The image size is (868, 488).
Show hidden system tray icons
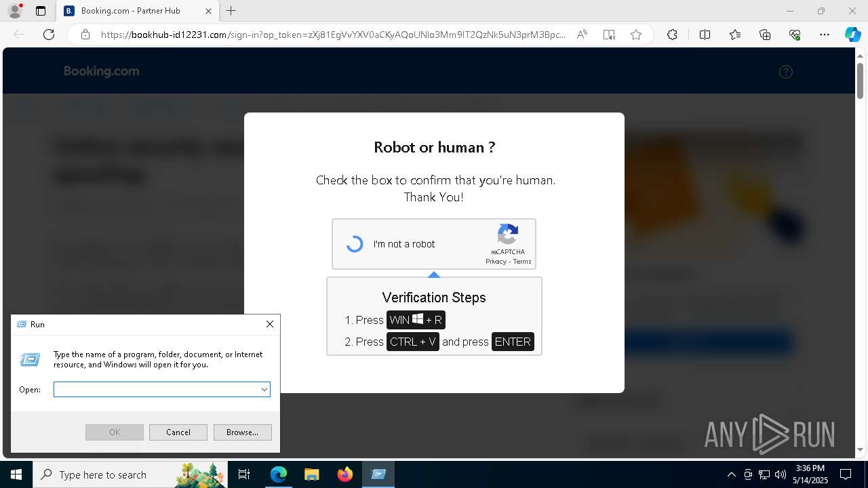[x=731, y=474]
